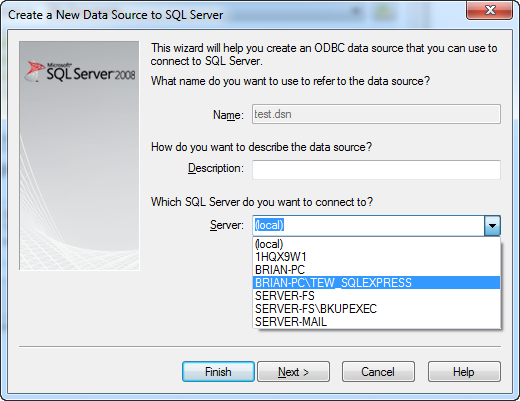520x401 pixels.
Task: Select SERVER-FS\BKUPEXEC server entry
Action: [377, 309]
